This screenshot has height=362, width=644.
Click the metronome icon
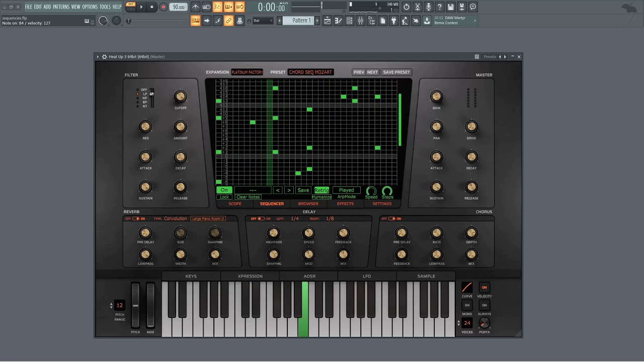[x=195, y=7]
